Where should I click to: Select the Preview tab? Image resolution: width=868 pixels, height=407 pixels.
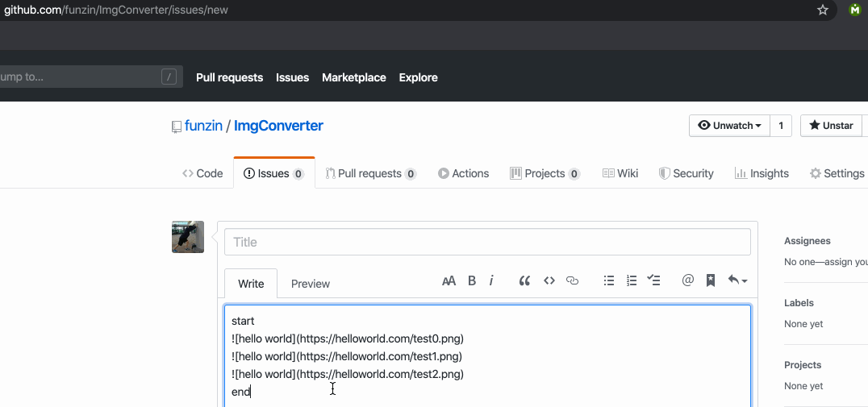pos(310,284)
